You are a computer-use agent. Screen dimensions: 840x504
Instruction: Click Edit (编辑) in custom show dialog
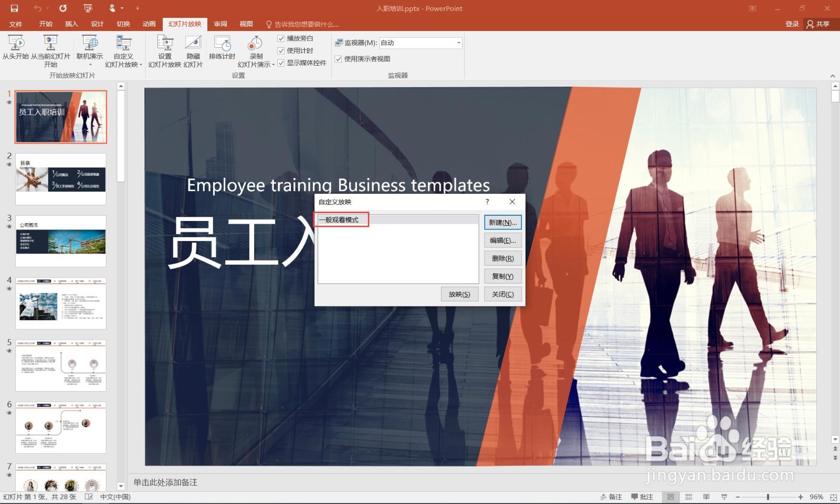tap(502, 240)
